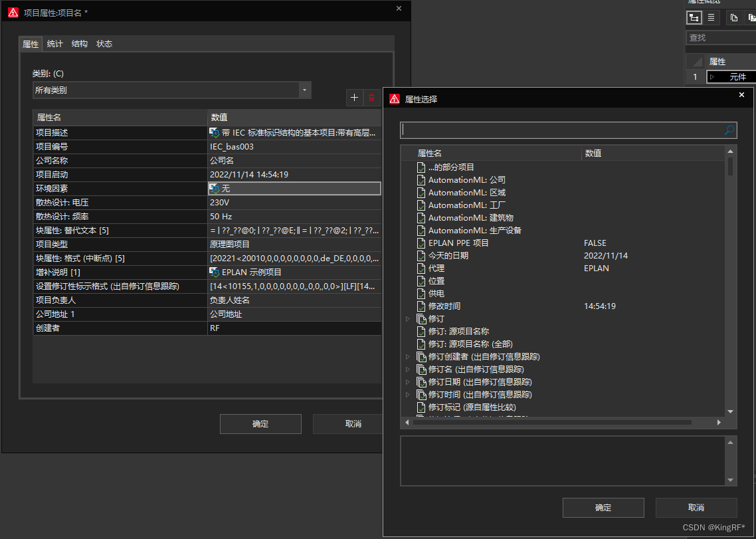Expand the 修订 tree node
Screen dimensions: 756x539
click(x=408, y=319)
